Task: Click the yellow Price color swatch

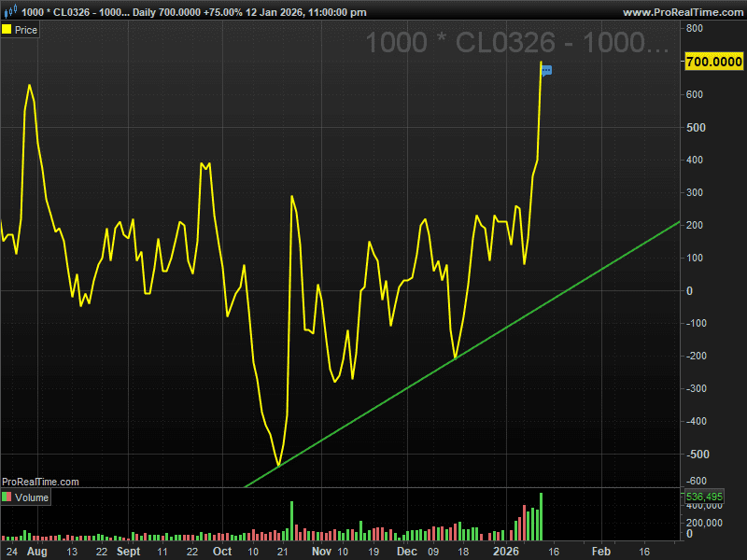Action: (x=7, y=30)
